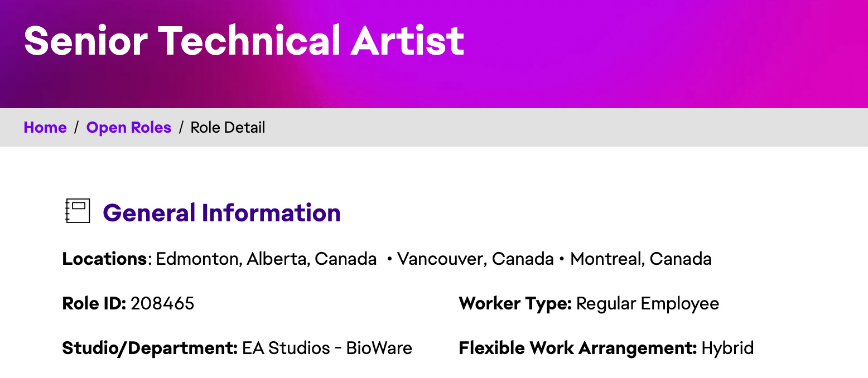Go to the Open Roles breadcrumb link
Viewport: 868px width, 378px height.
129,128
